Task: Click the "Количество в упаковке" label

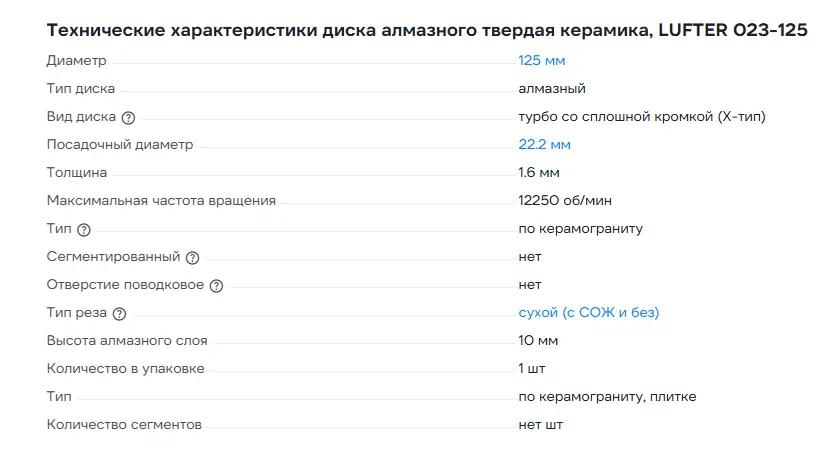Action: click(x=126, y=369)
